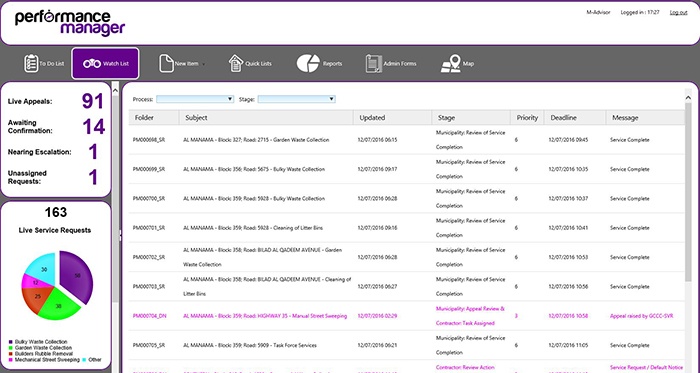The image size is (700, 373).
Task: Select the Watch List binoculars icon
Action: (x=92, y=64)
